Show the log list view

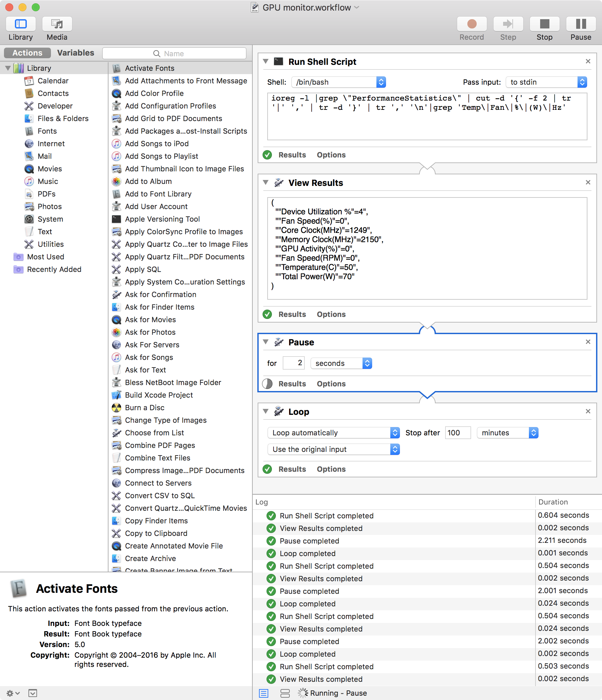pyautogui.click(x=264, y=693)
